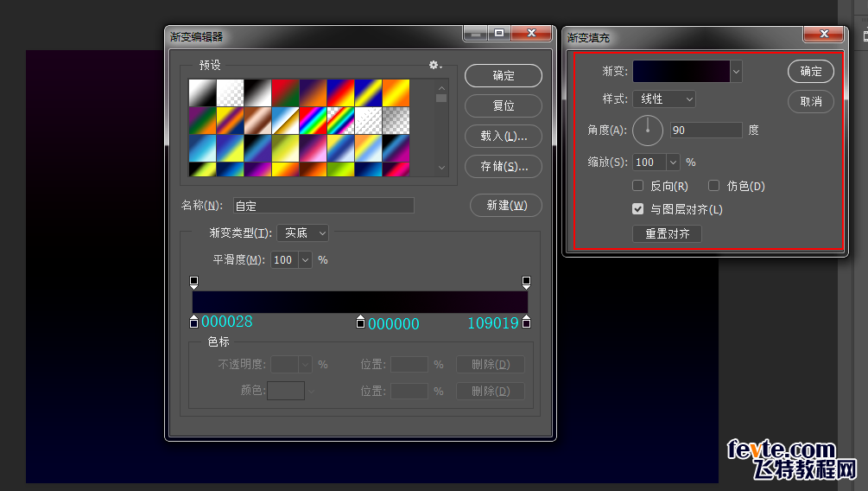Pick the red-to-green gradient preset
Viewport: 868px width, 491px height.
point(285,92)
